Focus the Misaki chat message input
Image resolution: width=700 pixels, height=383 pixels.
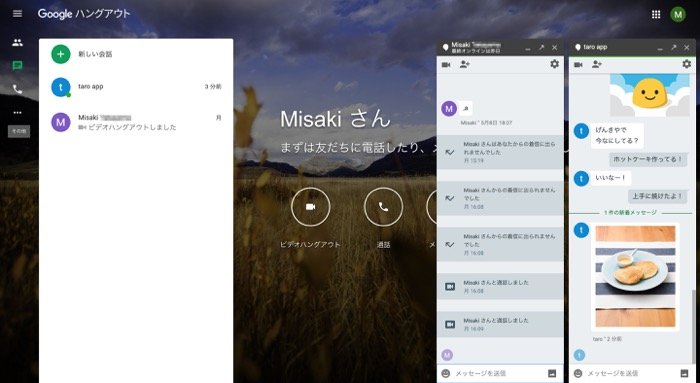[499, 373]
